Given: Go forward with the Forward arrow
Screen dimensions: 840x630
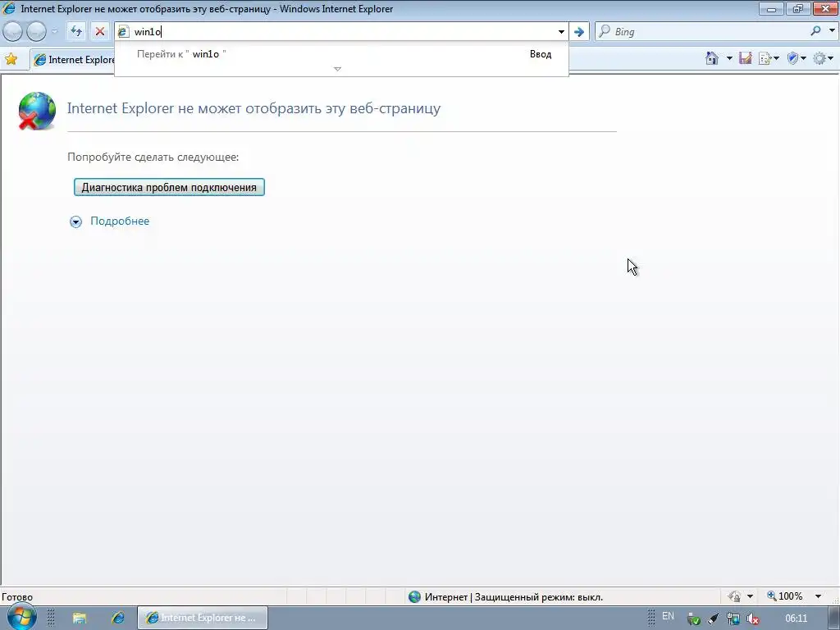Looking at the screenshot, I should [x=36, y=32].
